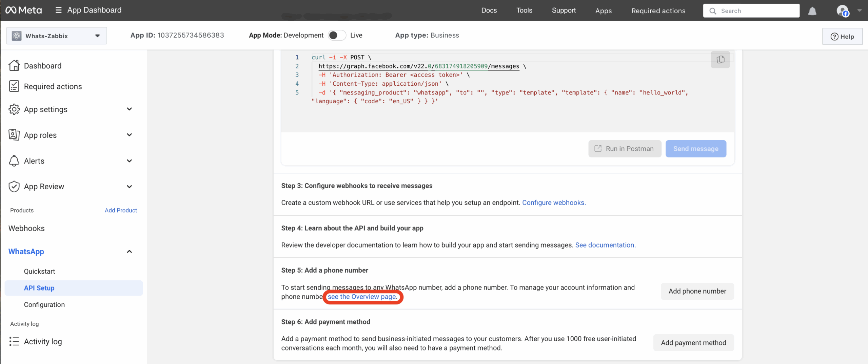This screenshot has height=364, width=868.
Task: Open Tools in the top navigation
Action: [524, 10]
